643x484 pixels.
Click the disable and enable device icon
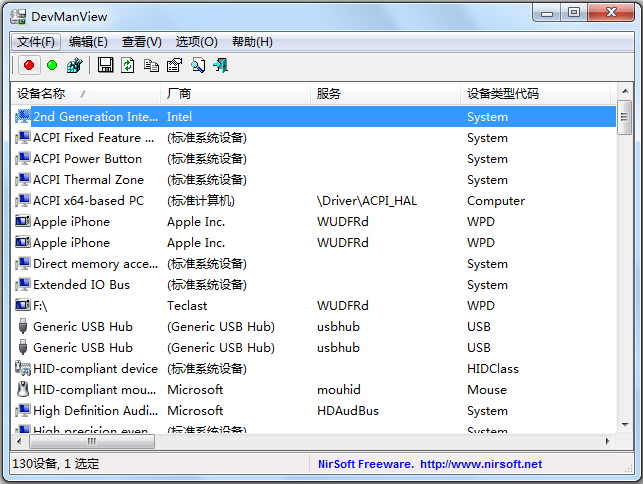(x=74, y=66)
